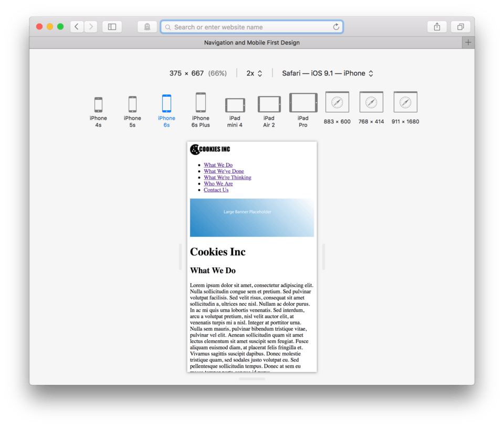
Task: Click the Cookies Inc main heading
Action: click(217, 252)
